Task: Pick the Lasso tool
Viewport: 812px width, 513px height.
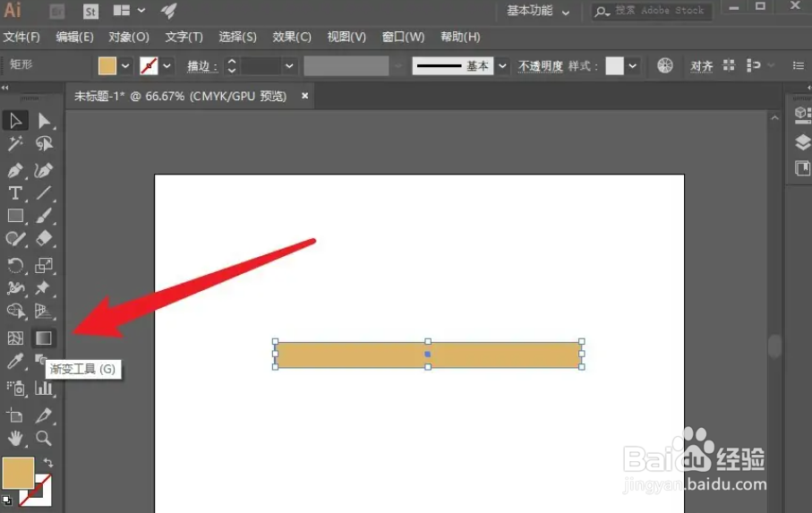Action: [x=44, y=143]
